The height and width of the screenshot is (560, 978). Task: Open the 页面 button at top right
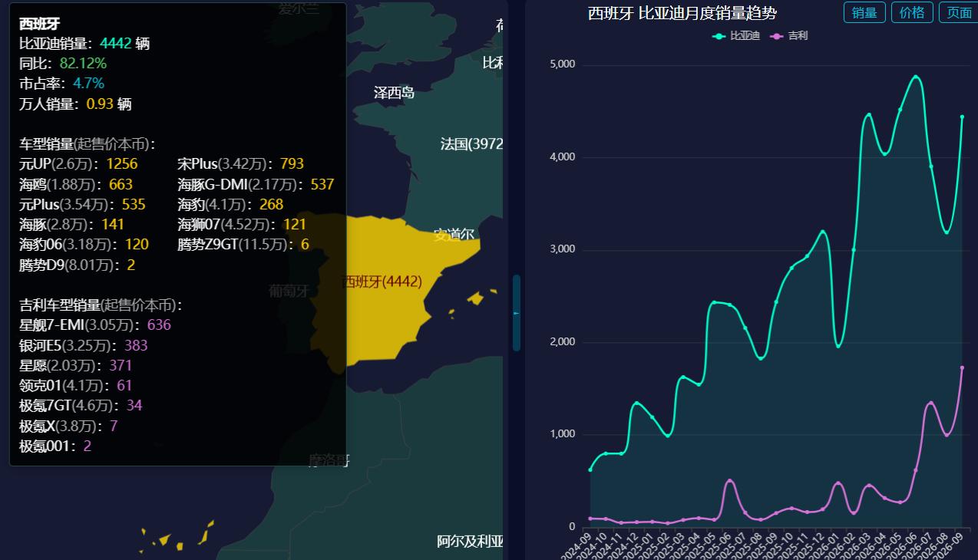(x=958, y=12)
